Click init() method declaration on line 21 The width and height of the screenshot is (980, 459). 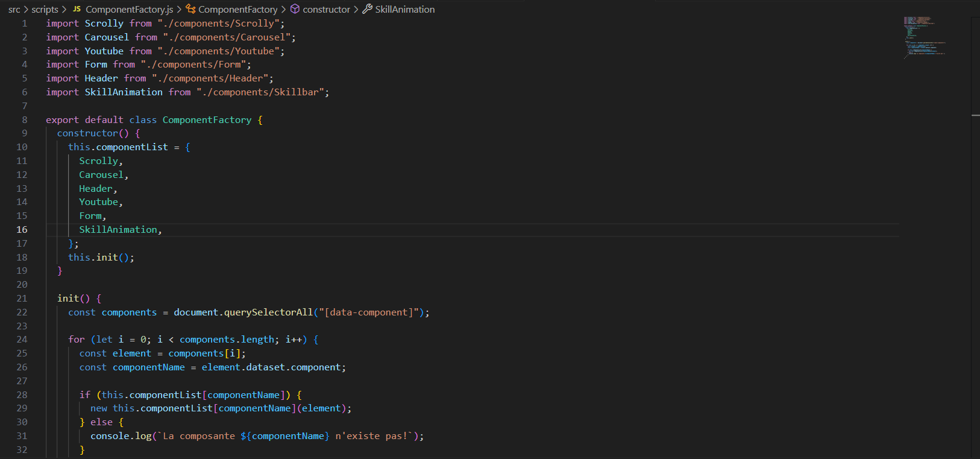point(74,299)
